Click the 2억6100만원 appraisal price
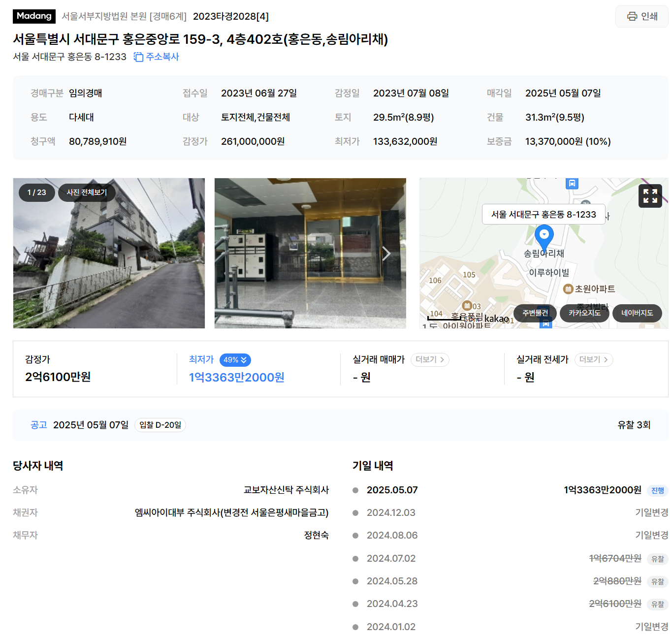This screenshot has height=638, width=672. (x=58, y=377)
